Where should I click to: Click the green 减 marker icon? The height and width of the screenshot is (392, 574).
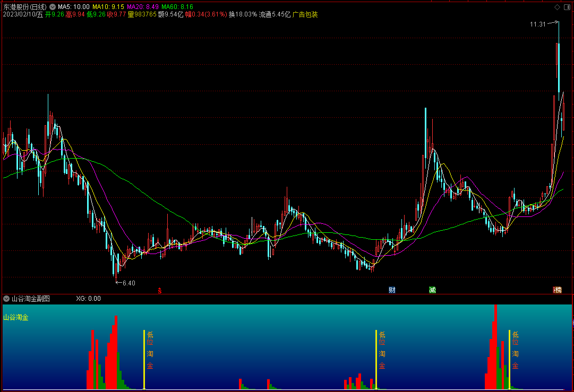point(432,290)
